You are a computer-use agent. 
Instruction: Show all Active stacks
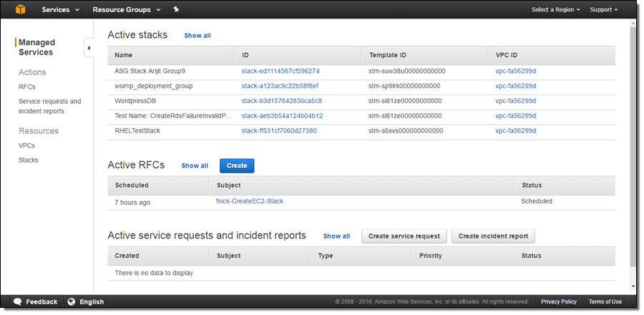pos(197,35)
